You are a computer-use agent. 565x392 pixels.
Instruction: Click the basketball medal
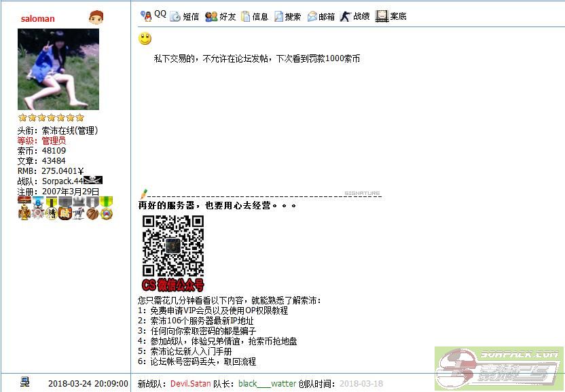tap(92, 209)
